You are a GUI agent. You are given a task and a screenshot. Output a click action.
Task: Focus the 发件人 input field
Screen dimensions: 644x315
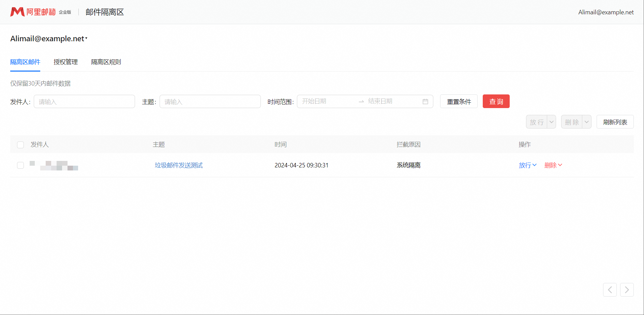pos(84,102)
